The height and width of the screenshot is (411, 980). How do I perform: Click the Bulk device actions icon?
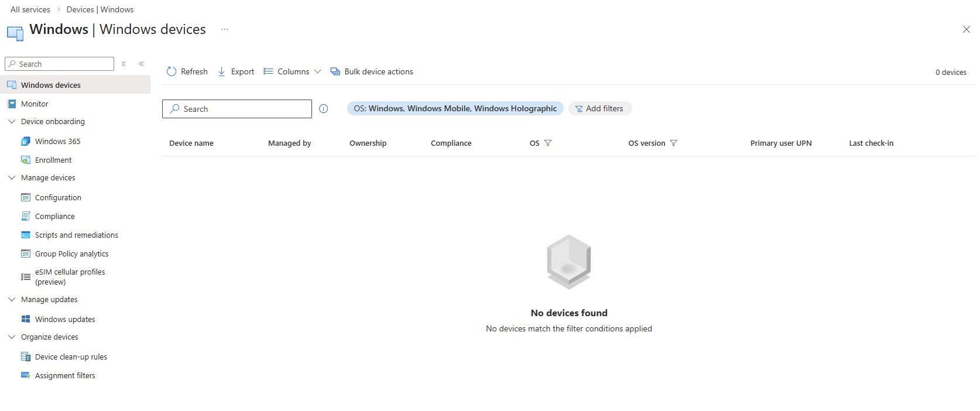point(335,71)
